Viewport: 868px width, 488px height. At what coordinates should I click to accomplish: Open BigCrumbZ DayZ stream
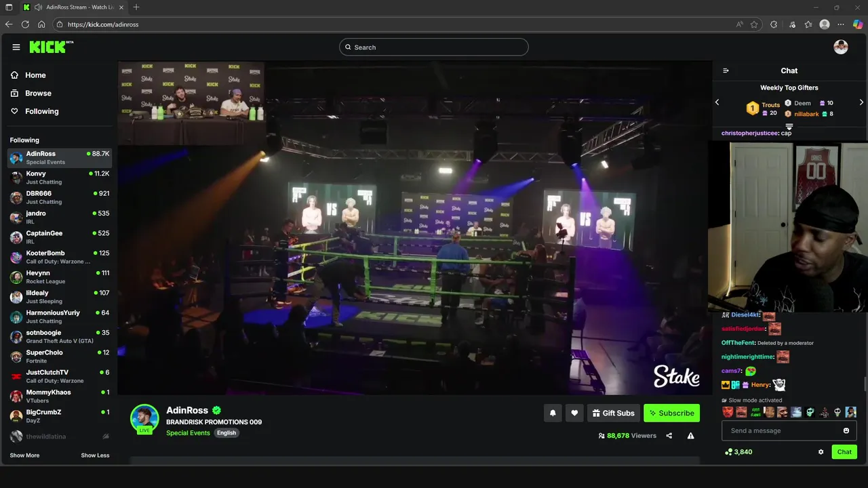pyautogui.click(x=60, y=416)
